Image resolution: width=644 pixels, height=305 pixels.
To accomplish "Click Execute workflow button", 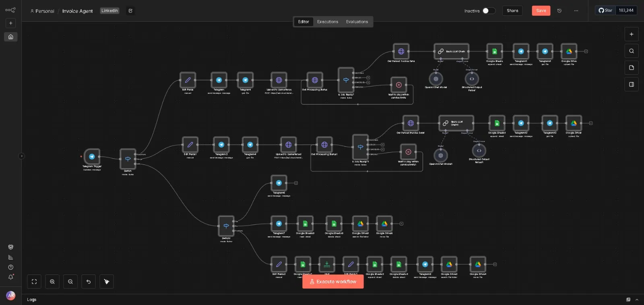I will (x=333, y=282).
